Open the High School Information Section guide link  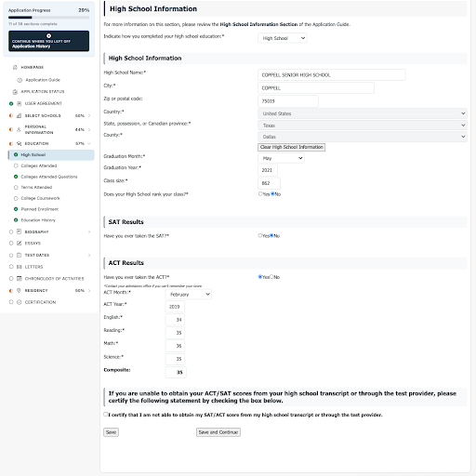point(258,24)
